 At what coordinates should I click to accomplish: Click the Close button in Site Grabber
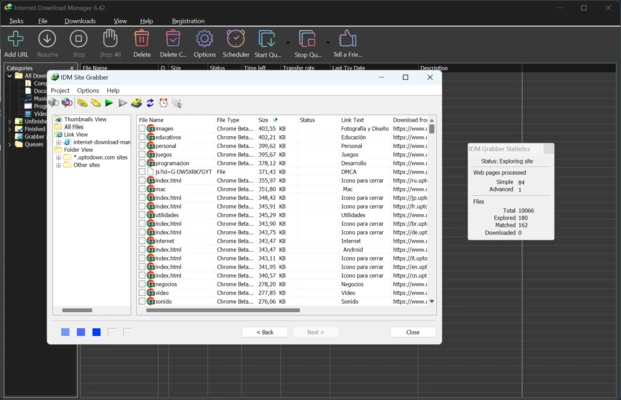click(x=413, y=332)
